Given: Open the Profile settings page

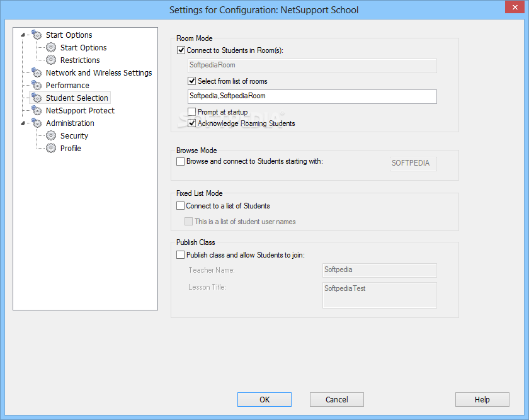Looking at the screenshot, I should [71, 148].
